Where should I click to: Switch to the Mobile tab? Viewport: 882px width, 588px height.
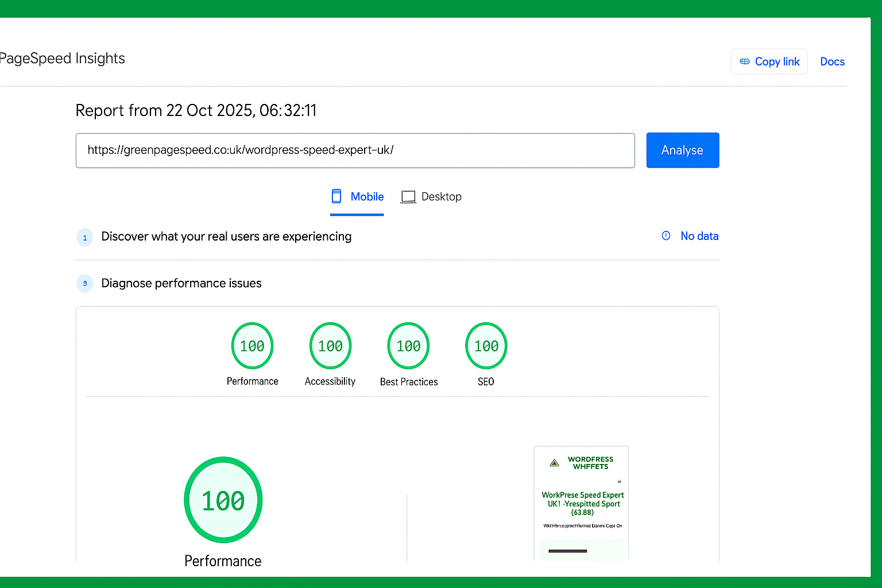coord(357,197)
